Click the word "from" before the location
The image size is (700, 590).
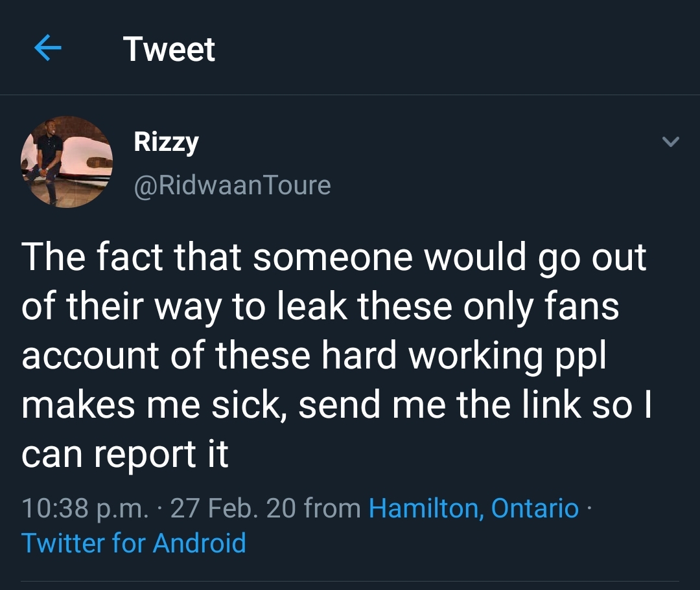pyautogui.click(x=332, y=508)
